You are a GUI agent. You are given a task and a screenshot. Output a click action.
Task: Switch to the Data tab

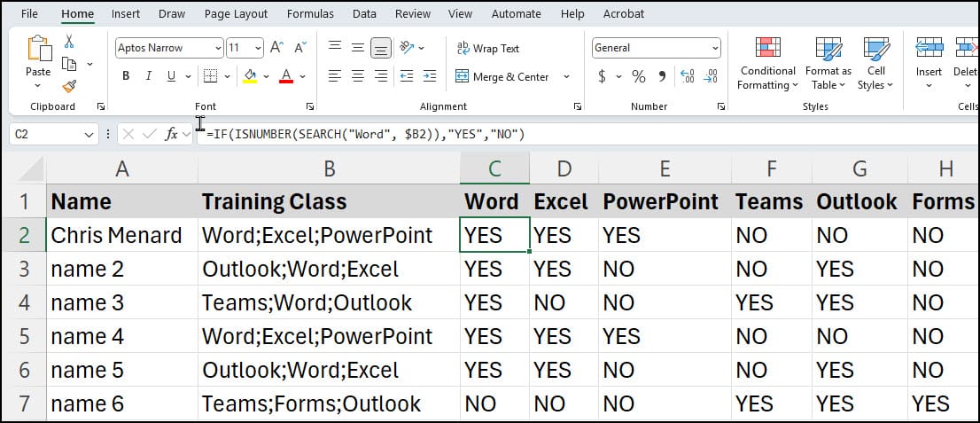pos(364,14)
